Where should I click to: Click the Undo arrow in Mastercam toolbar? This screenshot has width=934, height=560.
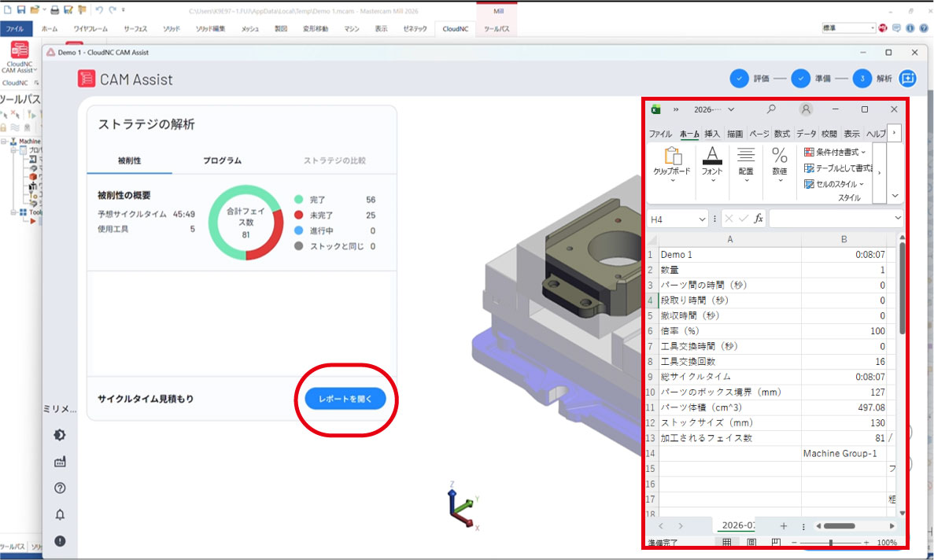click(x=99, y=9)
